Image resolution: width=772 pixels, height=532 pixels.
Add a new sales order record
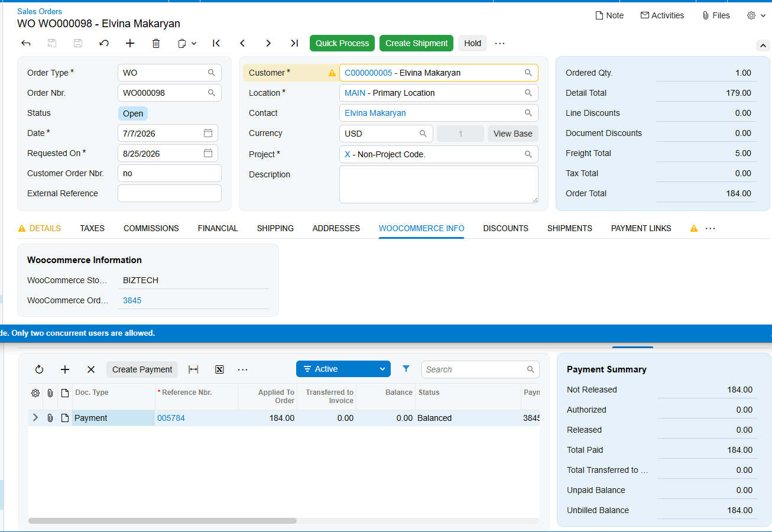[x=130, y=43]
